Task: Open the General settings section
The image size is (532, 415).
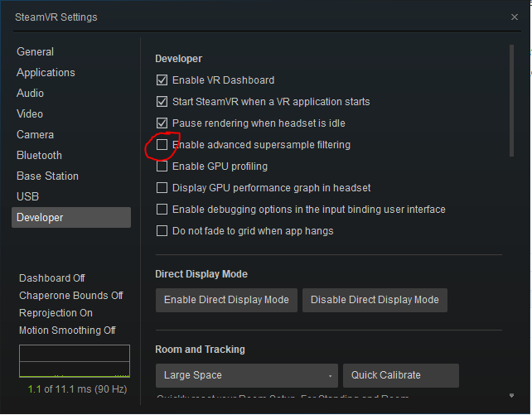Action: [x=35, y=52]
